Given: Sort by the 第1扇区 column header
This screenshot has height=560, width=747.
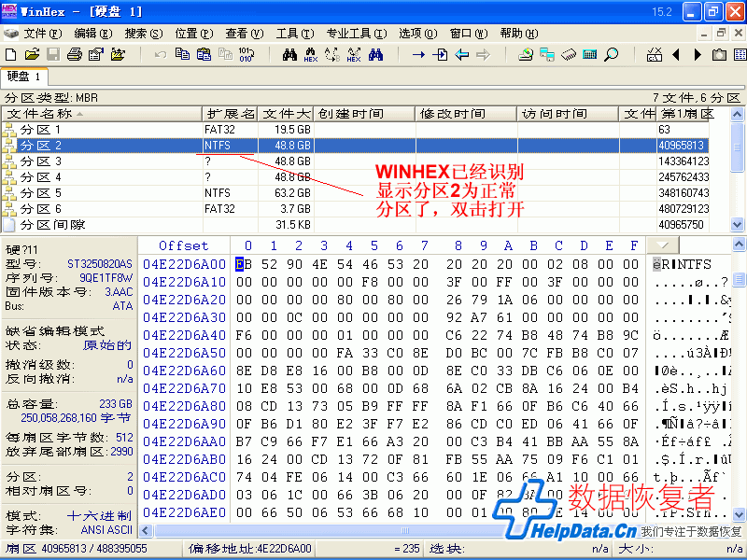Looking at the screenshot, I should tap(684, 114).
